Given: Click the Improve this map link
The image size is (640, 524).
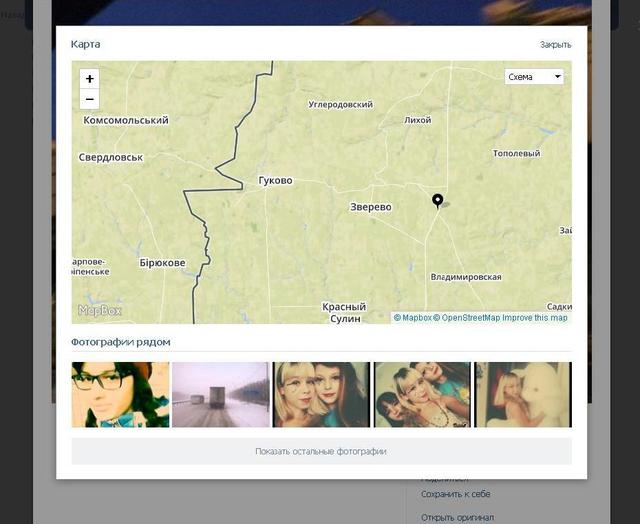Looking at the screenshot, I should [535, 318].
